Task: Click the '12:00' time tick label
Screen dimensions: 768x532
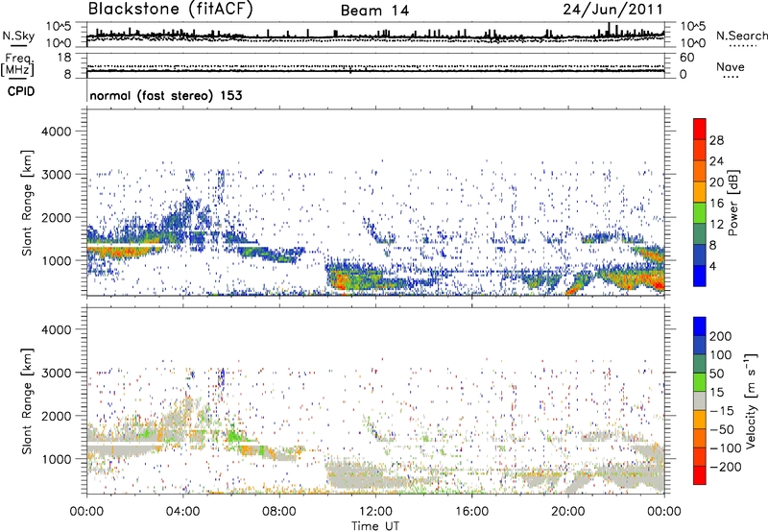Action: click(375, 512)
